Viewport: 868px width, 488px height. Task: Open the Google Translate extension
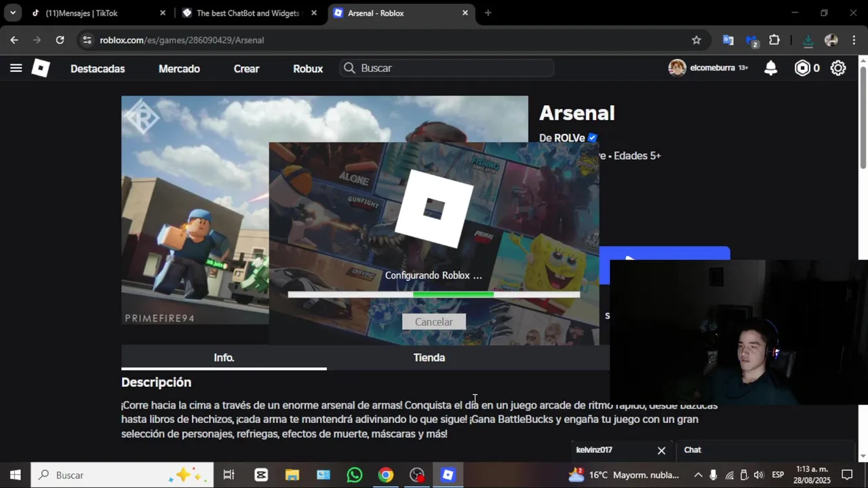(728, 40)
